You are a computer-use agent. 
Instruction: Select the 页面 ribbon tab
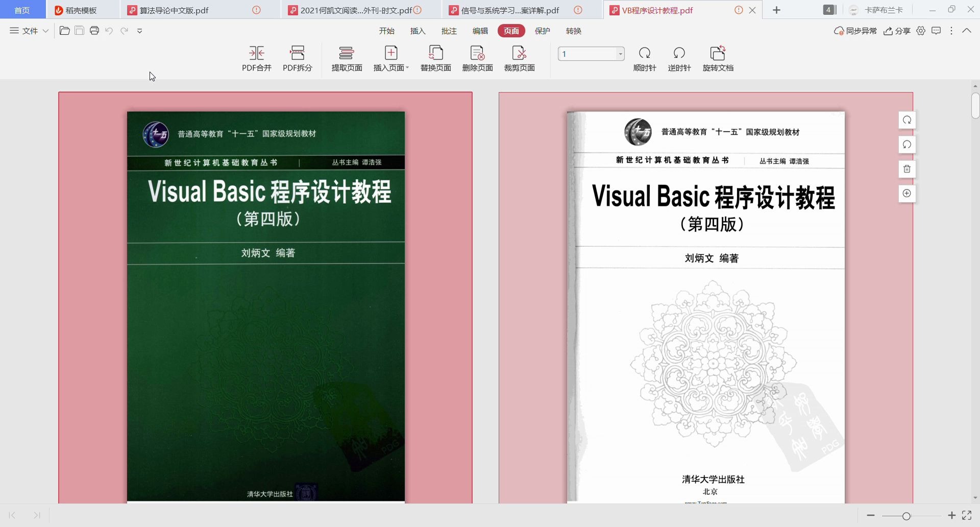[511, 31]
